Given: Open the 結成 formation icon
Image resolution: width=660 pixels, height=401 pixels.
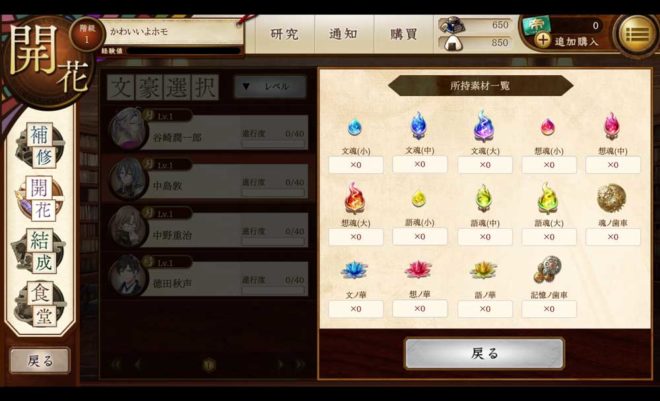Looking at the screenshot, I should click(40, 251).
